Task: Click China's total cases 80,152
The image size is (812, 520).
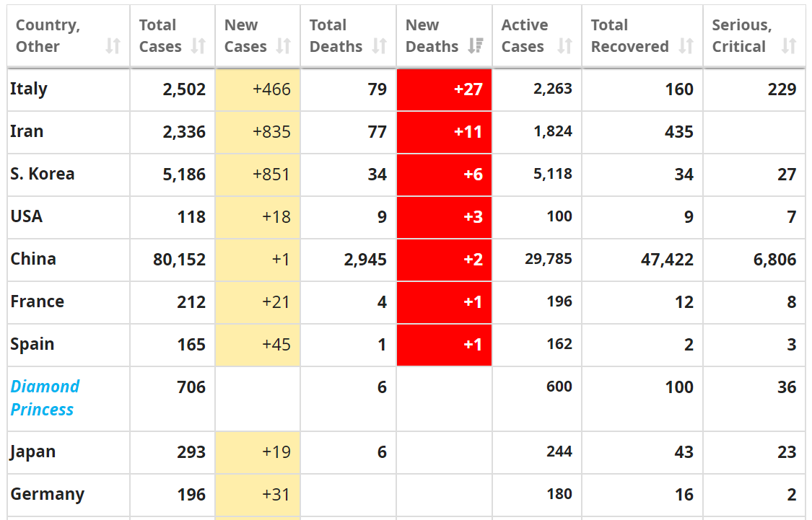Action: [x=179, y=259]
